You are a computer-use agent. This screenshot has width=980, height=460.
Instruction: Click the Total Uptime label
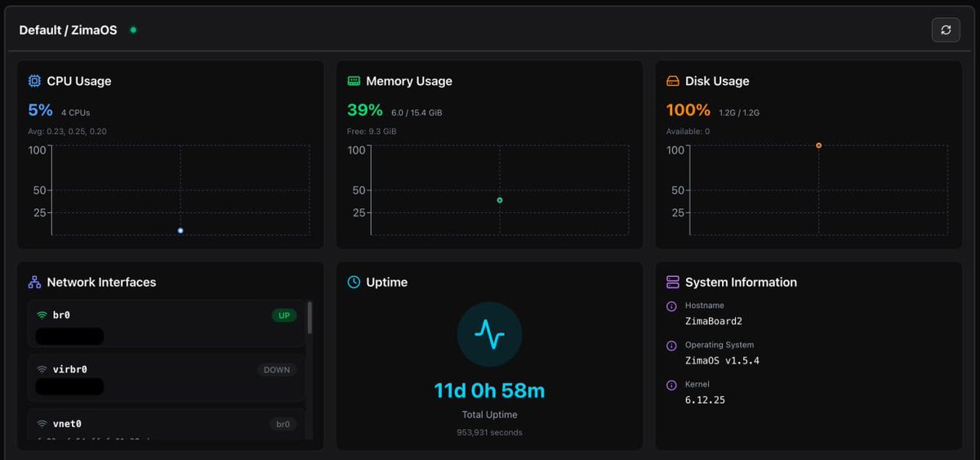pyautogui.click(x=489, y=415)
